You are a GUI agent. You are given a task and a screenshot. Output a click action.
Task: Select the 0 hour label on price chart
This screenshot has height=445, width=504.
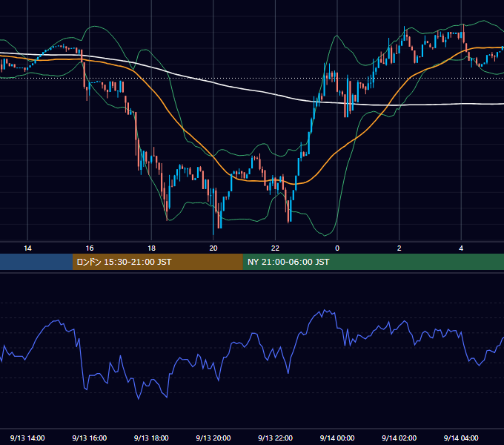337,248
